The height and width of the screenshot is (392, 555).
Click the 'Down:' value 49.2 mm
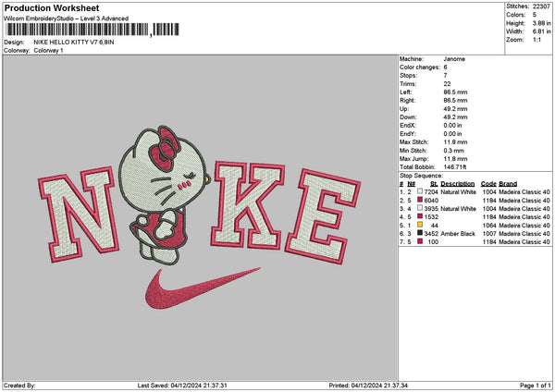(455, 117)
